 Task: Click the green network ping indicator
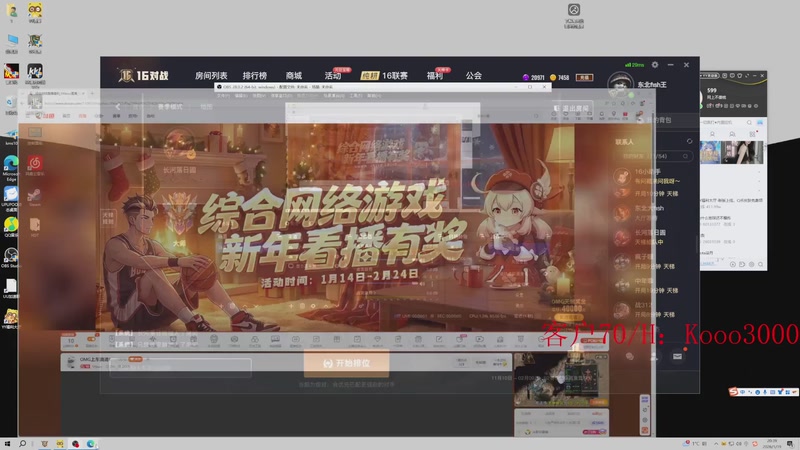pos(634,65)
